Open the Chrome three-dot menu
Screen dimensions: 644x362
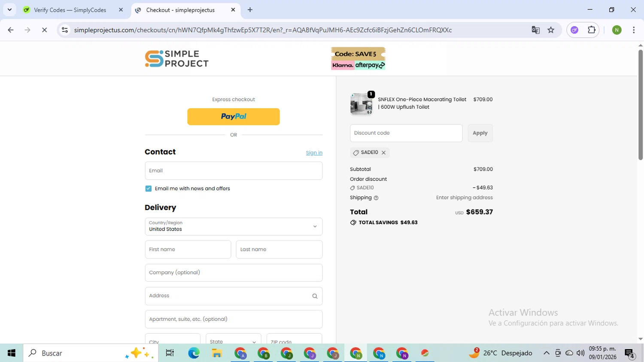coord(634,30)
